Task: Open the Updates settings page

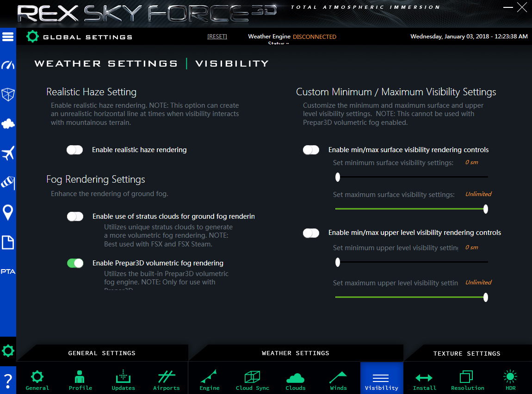Action: 123,380
